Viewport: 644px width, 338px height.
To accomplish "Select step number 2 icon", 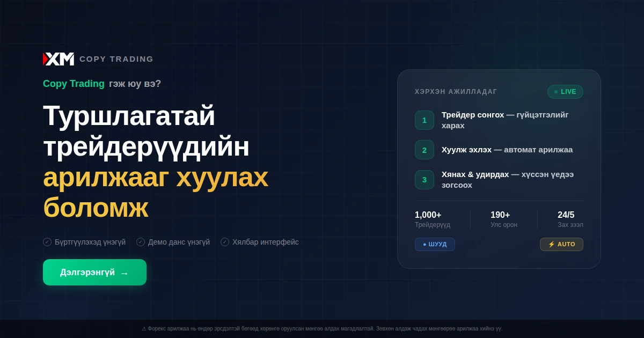I will tap(425, 150).
